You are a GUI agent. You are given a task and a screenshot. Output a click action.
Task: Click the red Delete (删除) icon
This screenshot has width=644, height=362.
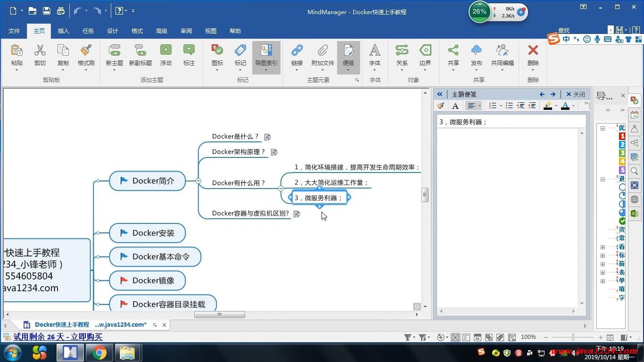point(533,50)
